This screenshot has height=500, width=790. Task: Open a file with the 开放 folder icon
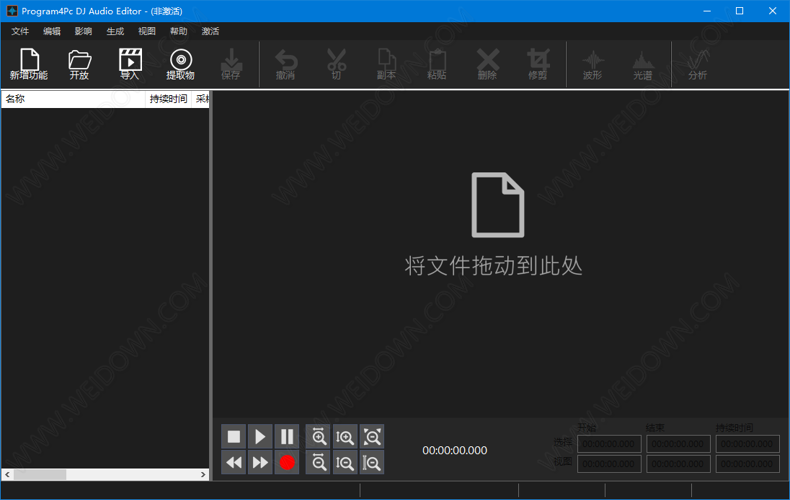tap(79, 64)
